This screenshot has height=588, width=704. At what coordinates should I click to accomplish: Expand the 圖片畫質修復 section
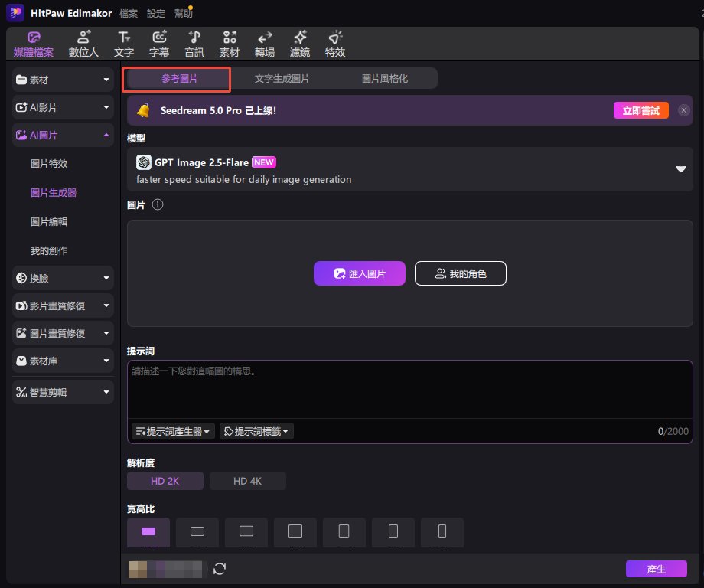[63, 333]
